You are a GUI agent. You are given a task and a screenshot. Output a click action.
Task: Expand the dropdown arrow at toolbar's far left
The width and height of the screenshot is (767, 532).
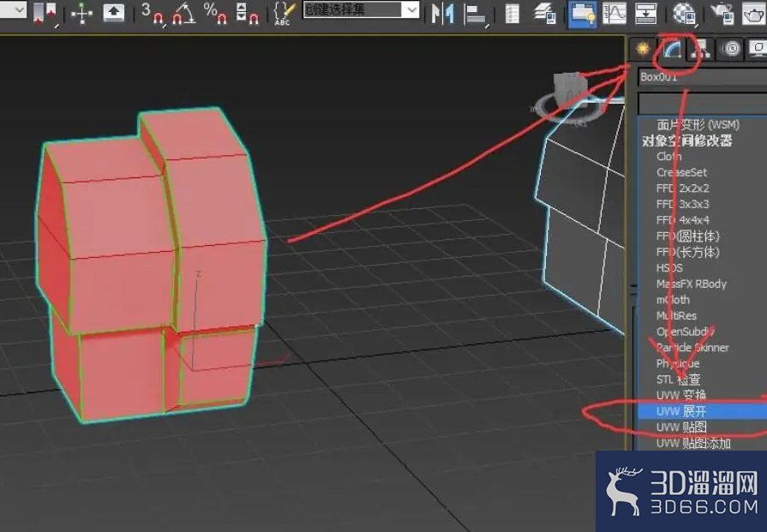(20, 9)
